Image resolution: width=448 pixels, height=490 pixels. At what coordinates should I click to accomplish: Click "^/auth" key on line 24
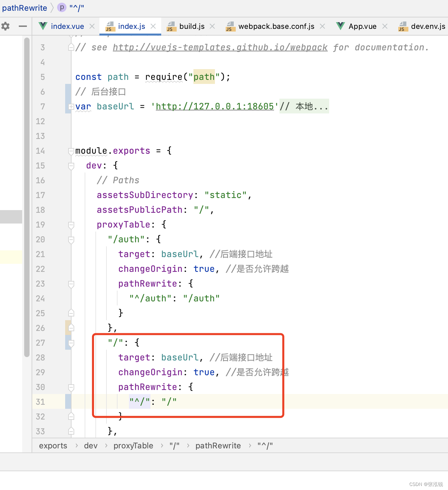point(150,298)
